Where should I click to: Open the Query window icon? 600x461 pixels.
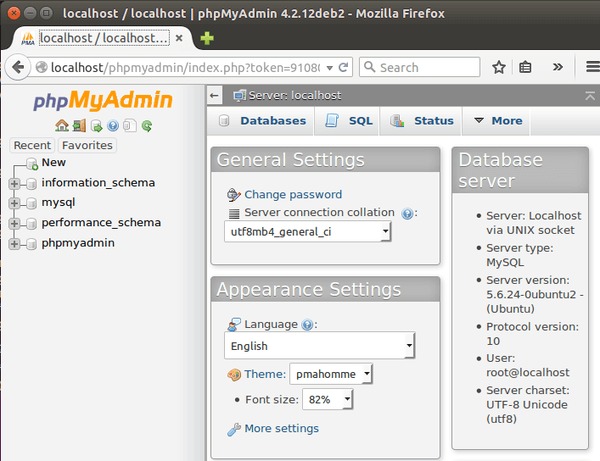[x=96, y=126]
